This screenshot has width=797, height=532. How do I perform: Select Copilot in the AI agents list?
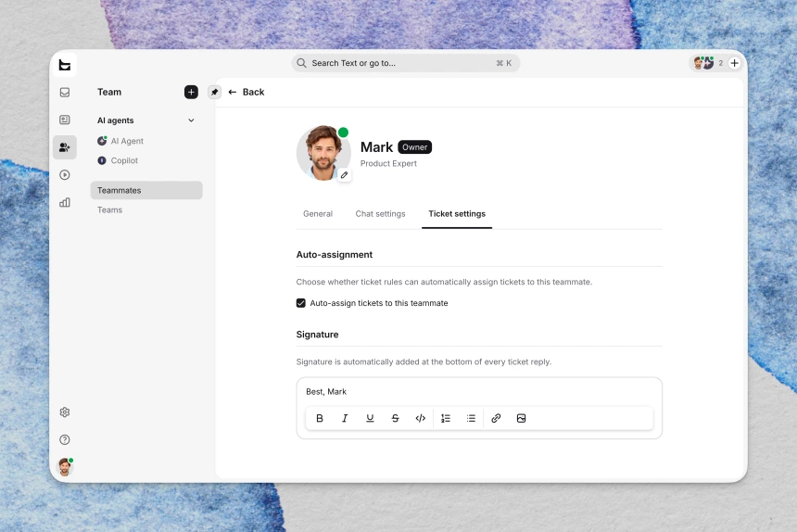pyautogui.click(x=118, y=160)
